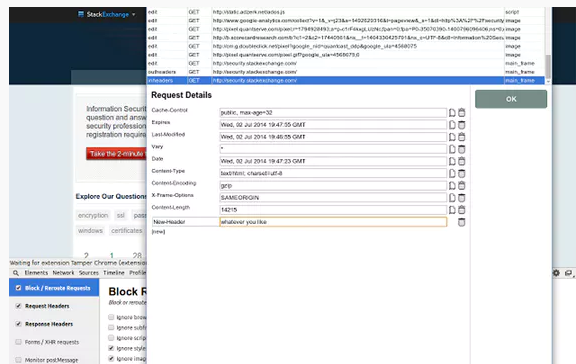Enable Monitor postMessage checkbox

click(x=18, y=360)
